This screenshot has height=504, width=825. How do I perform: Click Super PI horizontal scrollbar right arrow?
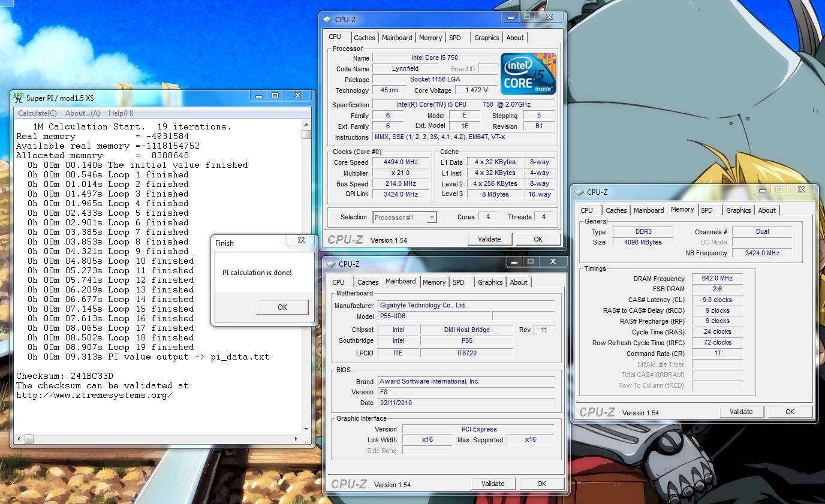(x=296, y=439)
